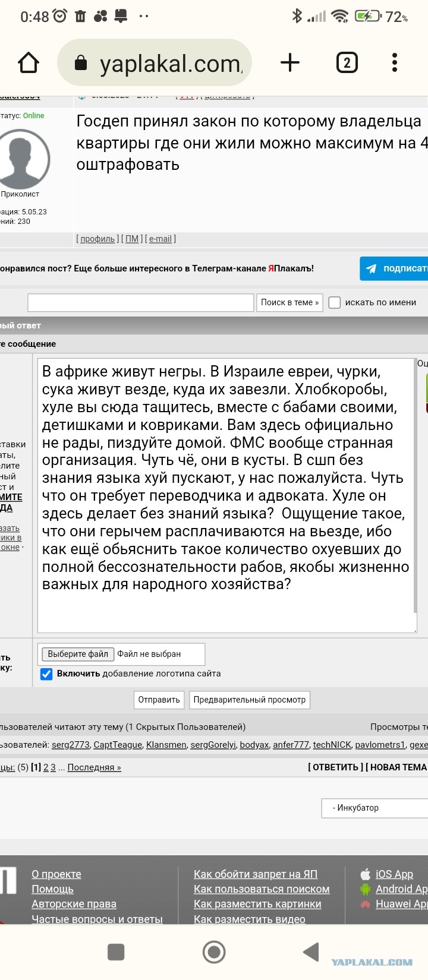The width and height of the screenshot is (428, 980).
Task: Tap the lock icon in address bar
Action: (81, 63)
